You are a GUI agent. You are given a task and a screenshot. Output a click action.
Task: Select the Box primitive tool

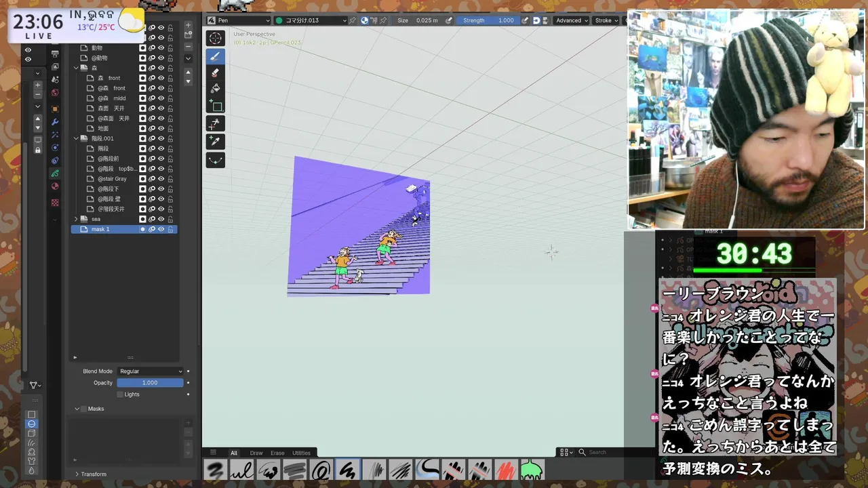(216, 105)
